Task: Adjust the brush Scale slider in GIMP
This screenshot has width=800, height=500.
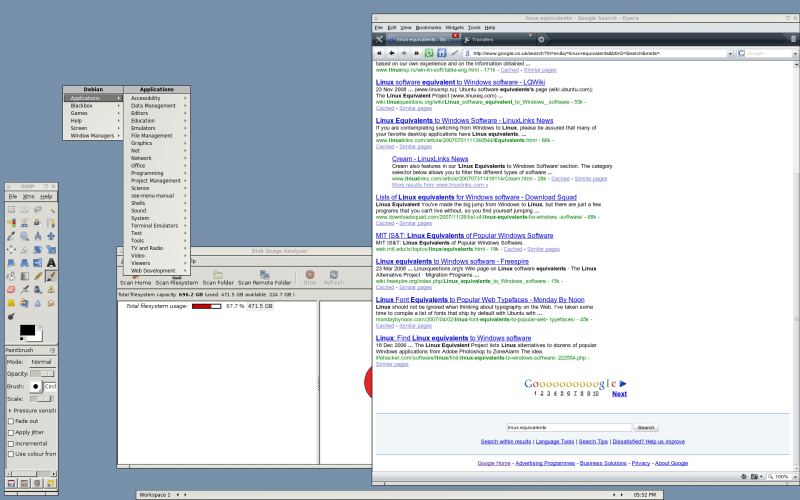Action: (x=41, y=399)
